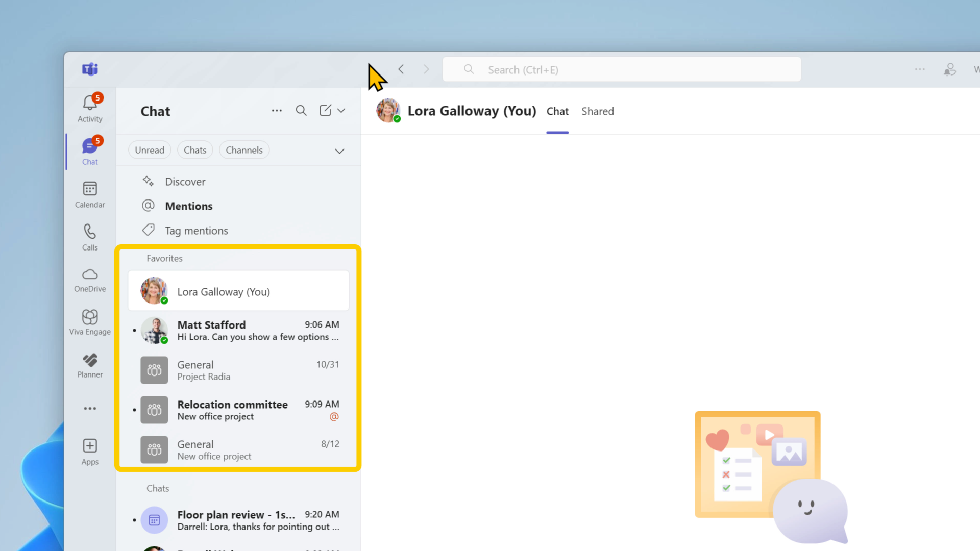Switch to the Shared tab
This screenshot has width=980, height=551.
point(597,111)
